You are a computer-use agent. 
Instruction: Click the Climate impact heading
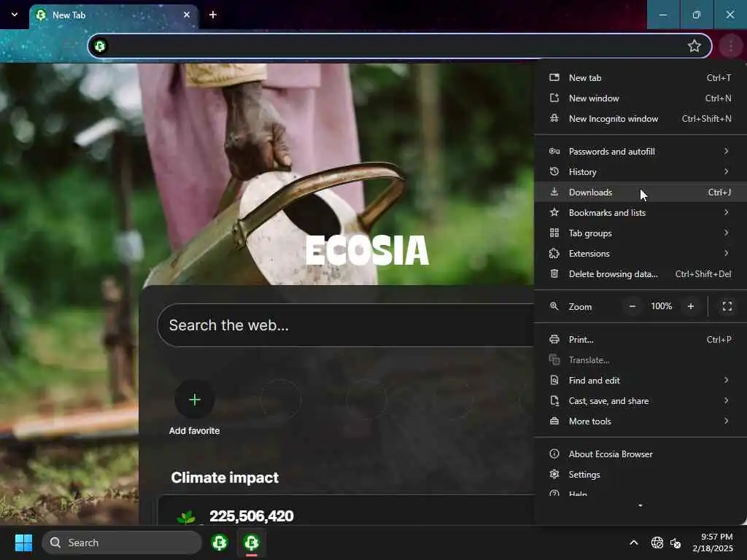click(225, 478)
